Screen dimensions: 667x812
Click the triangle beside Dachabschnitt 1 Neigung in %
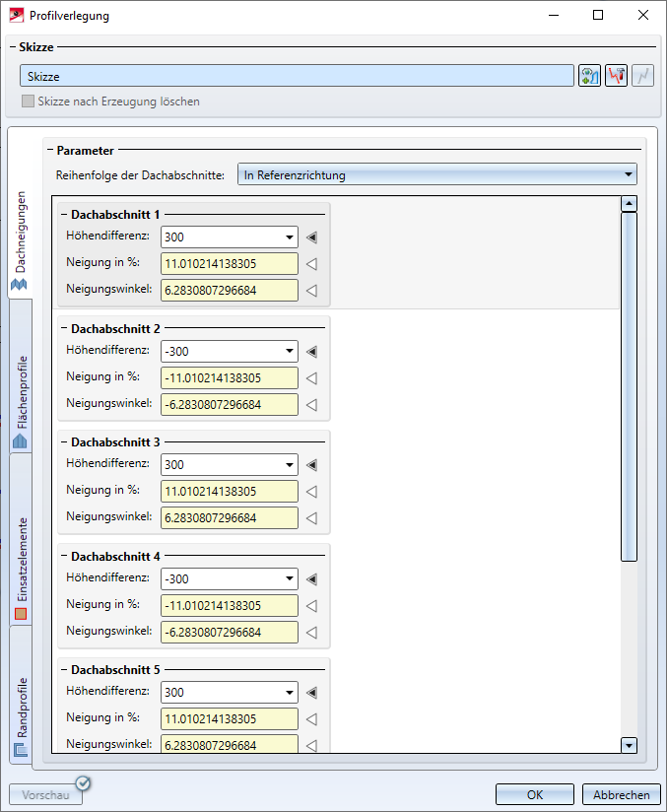311,263
